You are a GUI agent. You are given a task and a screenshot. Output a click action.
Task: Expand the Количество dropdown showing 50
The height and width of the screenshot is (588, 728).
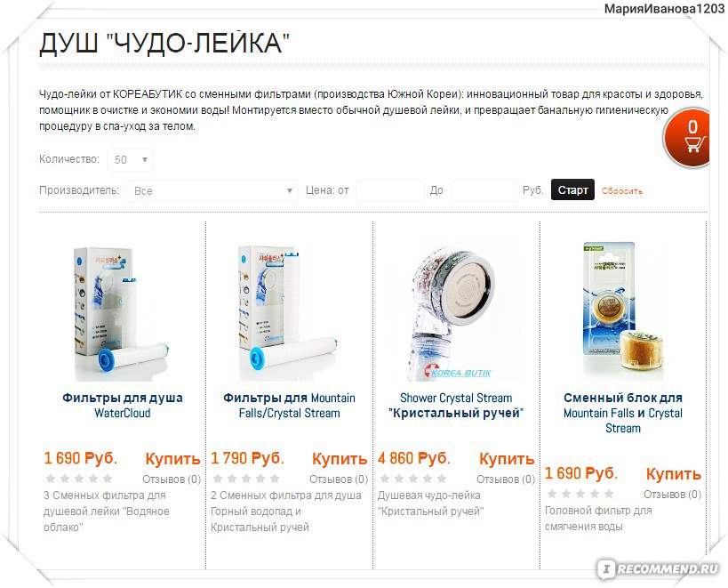131,160
